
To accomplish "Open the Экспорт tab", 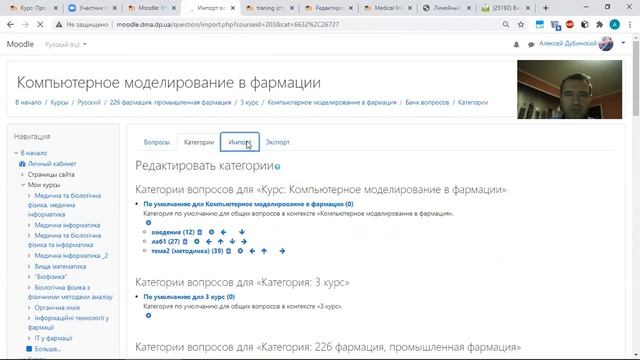I will (x=278, y=142).
